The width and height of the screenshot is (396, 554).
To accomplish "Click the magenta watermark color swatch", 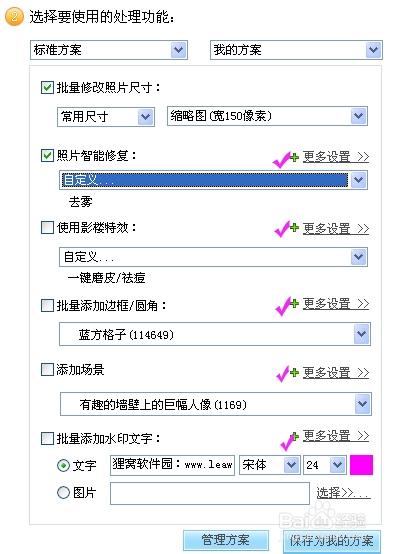I will 361,465.
